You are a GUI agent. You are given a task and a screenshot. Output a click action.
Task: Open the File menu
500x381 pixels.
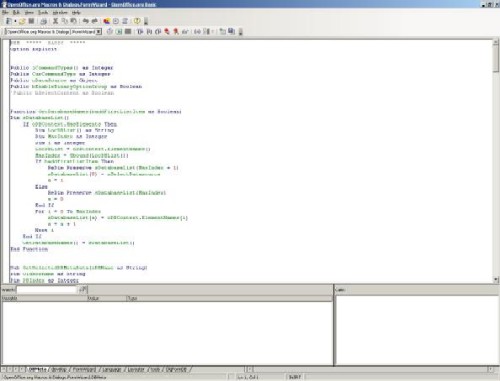pos(5,12)
